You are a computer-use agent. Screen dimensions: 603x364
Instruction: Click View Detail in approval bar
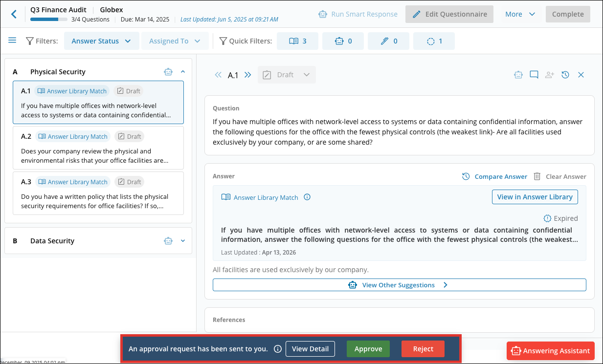pyautogui.click(x=310, y=349)
